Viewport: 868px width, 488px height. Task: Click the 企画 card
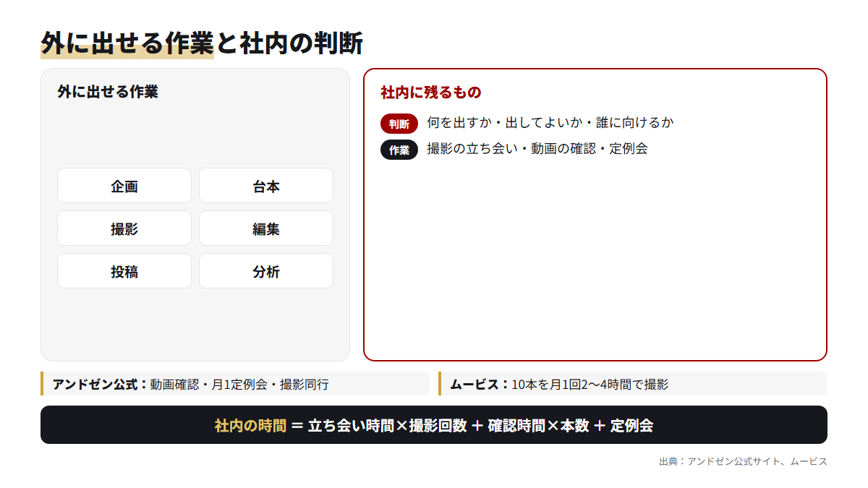click(x=124, y=186)
